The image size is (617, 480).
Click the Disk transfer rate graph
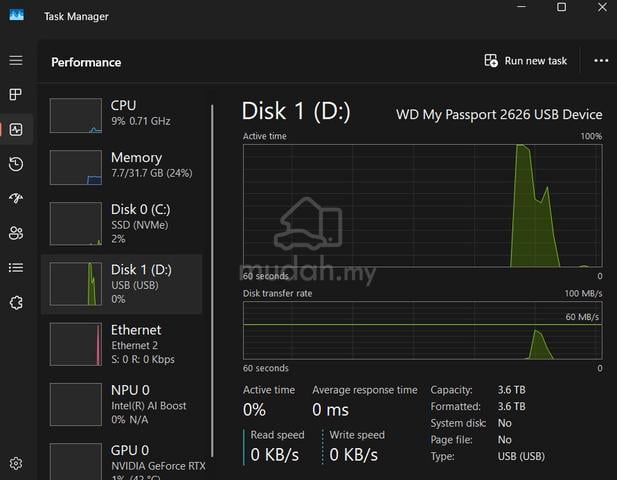(x=423, y=330)
